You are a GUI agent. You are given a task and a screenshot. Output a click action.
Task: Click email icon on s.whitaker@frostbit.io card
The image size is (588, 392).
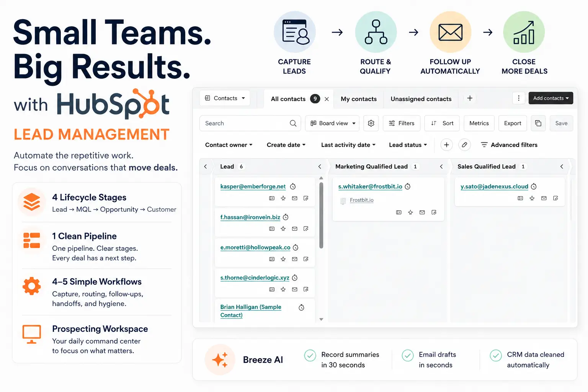coord(422,212)
